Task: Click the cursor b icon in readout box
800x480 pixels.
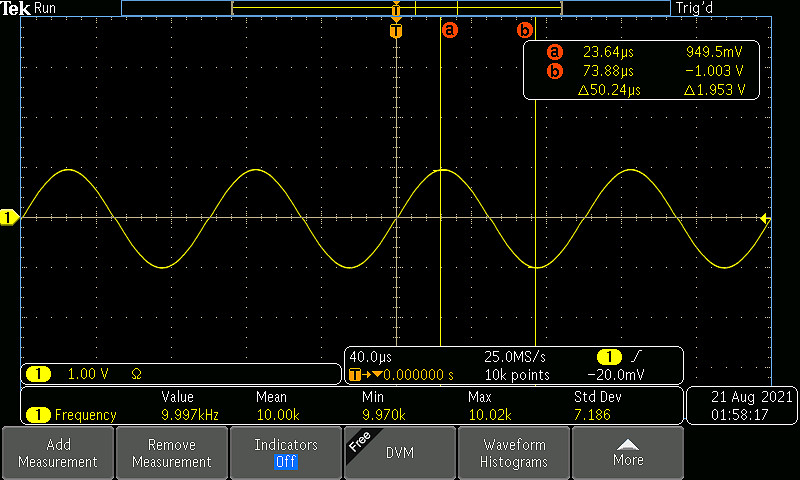Action: (x=555, y=71)
